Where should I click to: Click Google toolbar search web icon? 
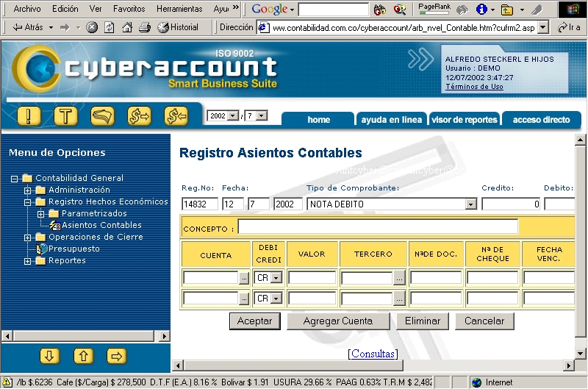coord(380,10)
